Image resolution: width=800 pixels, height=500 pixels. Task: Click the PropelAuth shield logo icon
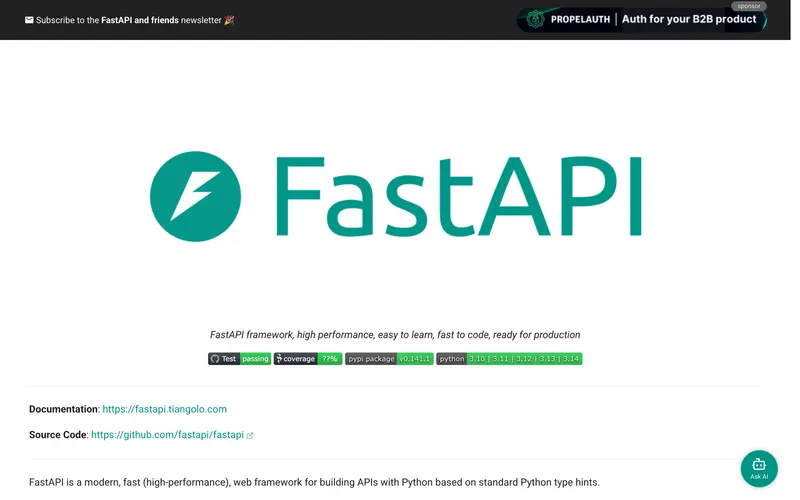pos(535,19)
